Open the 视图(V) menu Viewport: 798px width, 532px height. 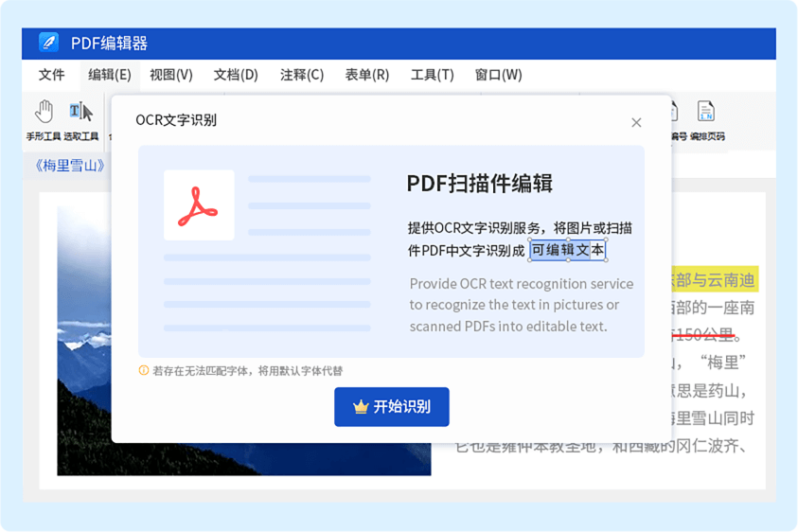170,75
